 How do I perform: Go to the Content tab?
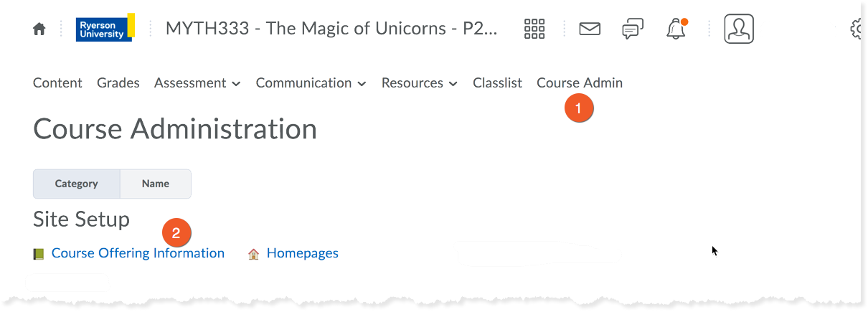tap(57, 83)
